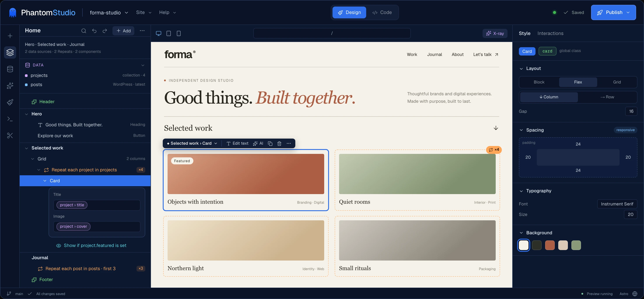
Task: Click the Selected work down arrow
Action: [496, 128]
